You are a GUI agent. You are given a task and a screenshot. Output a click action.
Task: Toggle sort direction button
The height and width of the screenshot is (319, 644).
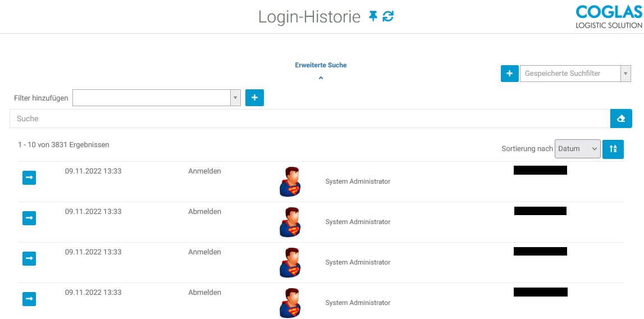tap(613, 149)
